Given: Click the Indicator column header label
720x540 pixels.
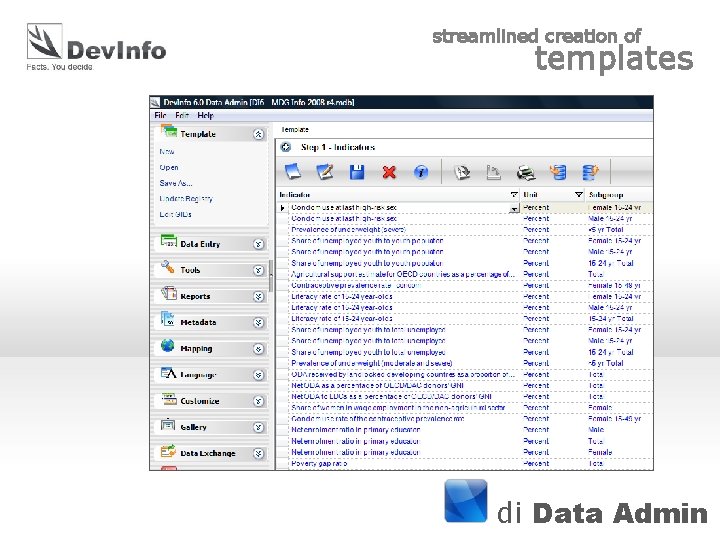Looking at the screenshot, I should click(294, 195).
